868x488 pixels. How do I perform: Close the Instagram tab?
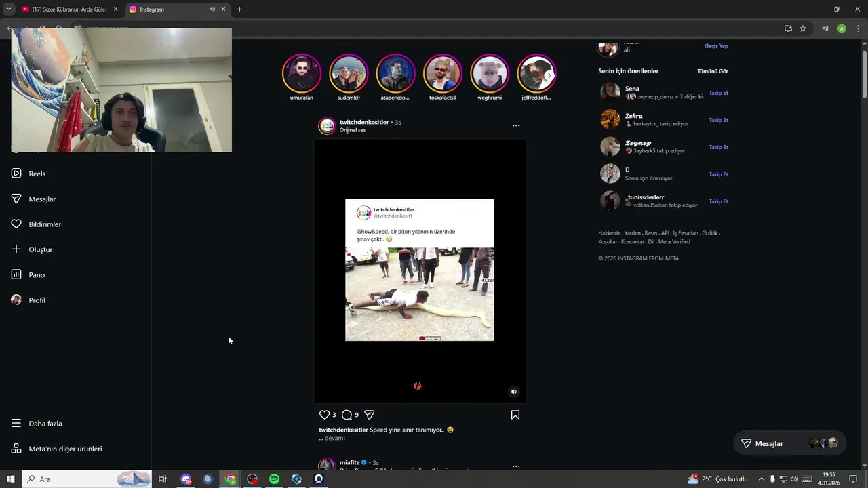click(x=223, y=9)
